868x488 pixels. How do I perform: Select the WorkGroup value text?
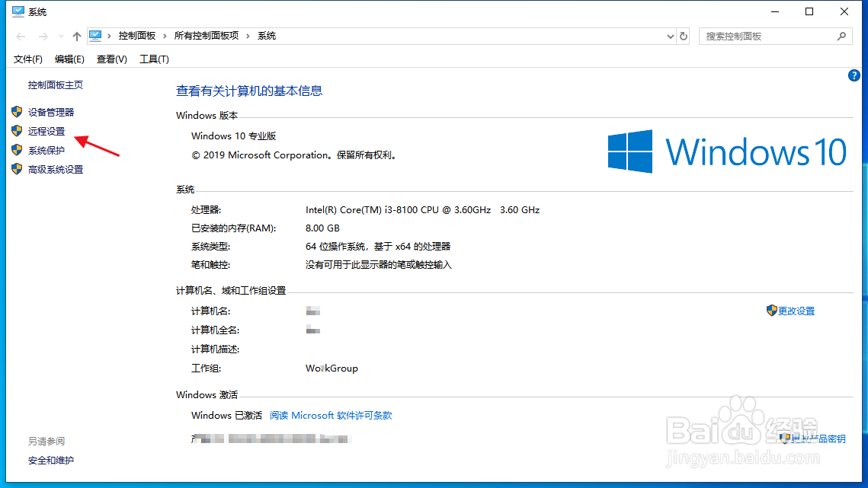[x=332, y=368]
